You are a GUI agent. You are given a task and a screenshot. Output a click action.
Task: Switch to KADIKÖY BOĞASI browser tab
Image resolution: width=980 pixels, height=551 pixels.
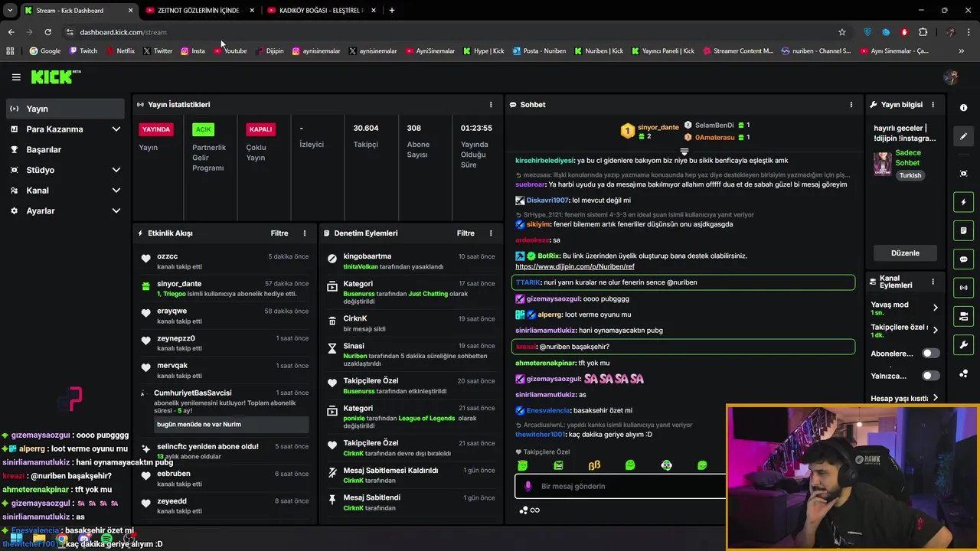(321, 11)
